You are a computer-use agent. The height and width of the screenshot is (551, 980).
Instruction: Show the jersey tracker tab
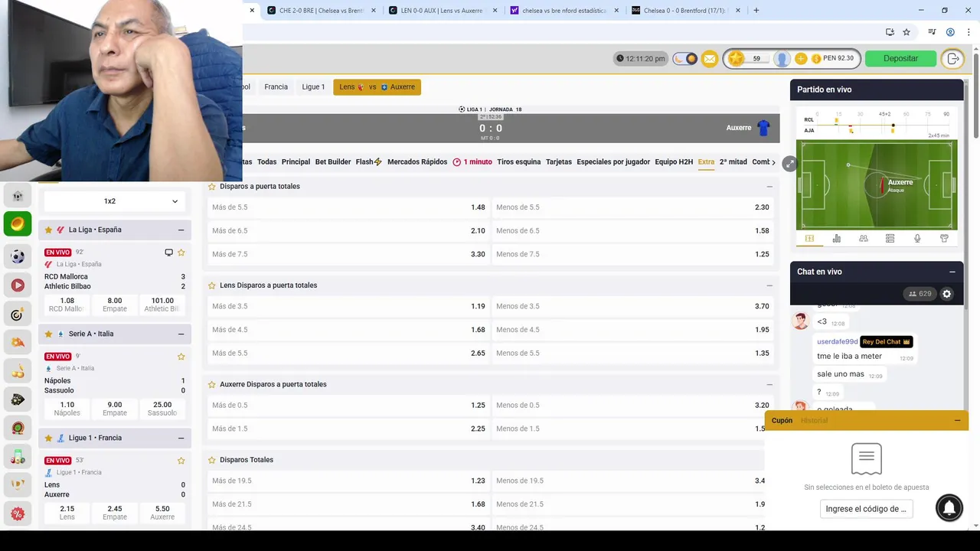point(944,239)
